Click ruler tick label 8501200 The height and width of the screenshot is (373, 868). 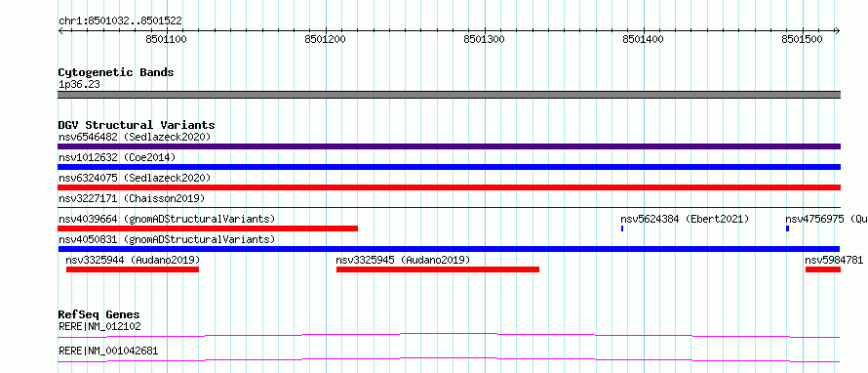click(325, 39)
